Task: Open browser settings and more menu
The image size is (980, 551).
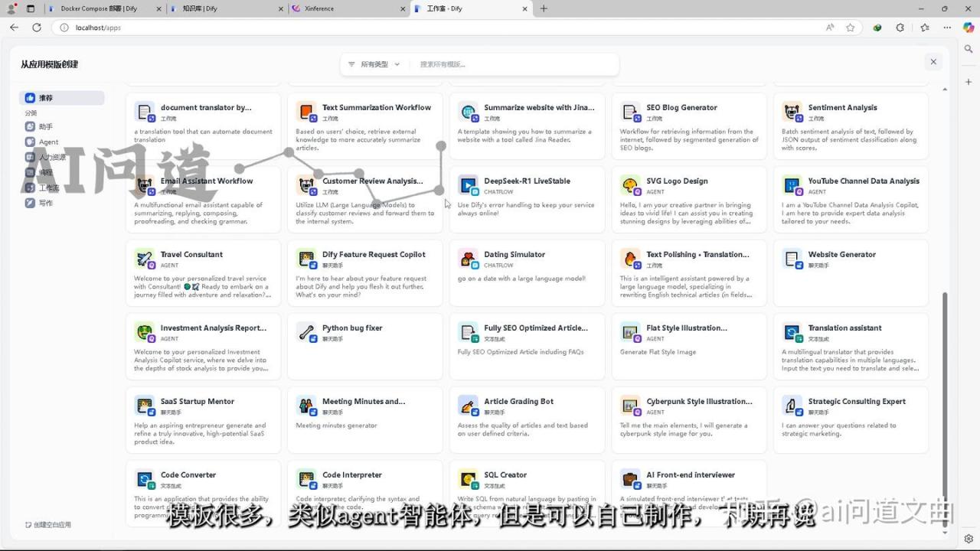Action: [947, 28]
